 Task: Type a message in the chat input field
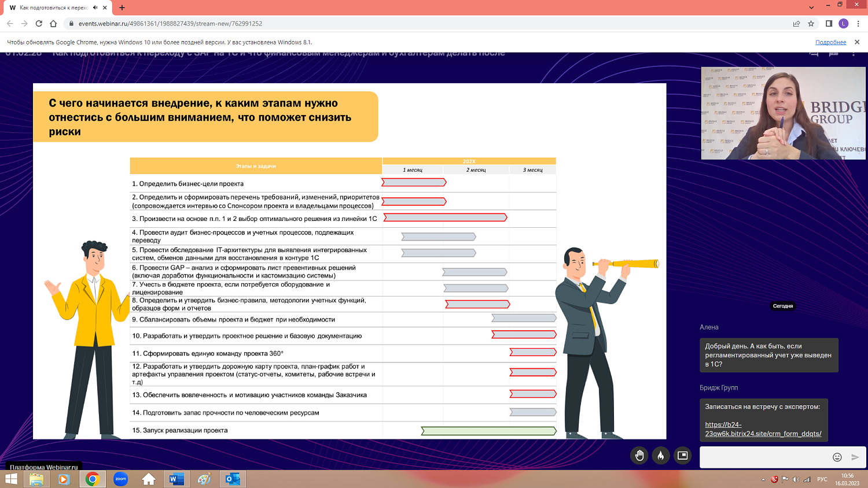(764, 457)
